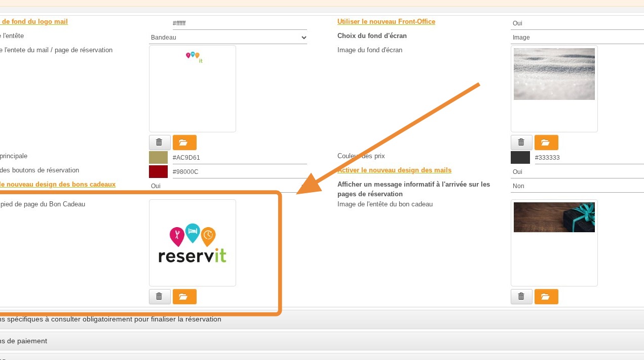
Task: Click the snowy background image thumbnail
Action: (554, 74)
